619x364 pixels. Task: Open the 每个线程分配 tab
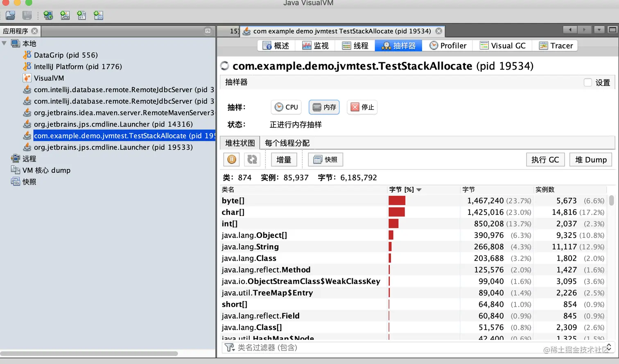(287, 143)
